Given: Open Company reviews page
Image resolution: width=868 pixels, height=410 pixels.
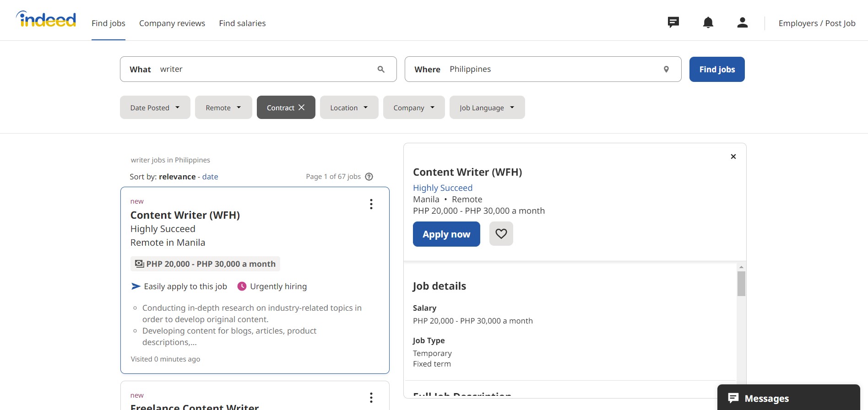Looking at the screenshot, I should 172,23.
